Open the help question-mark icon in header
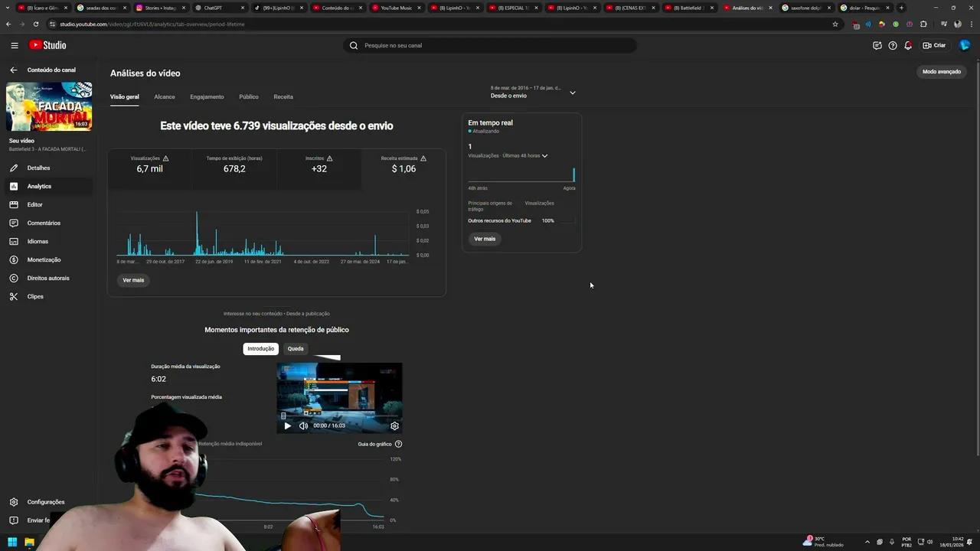The height and width of the screenshot is (551, 980). (893, 45)
